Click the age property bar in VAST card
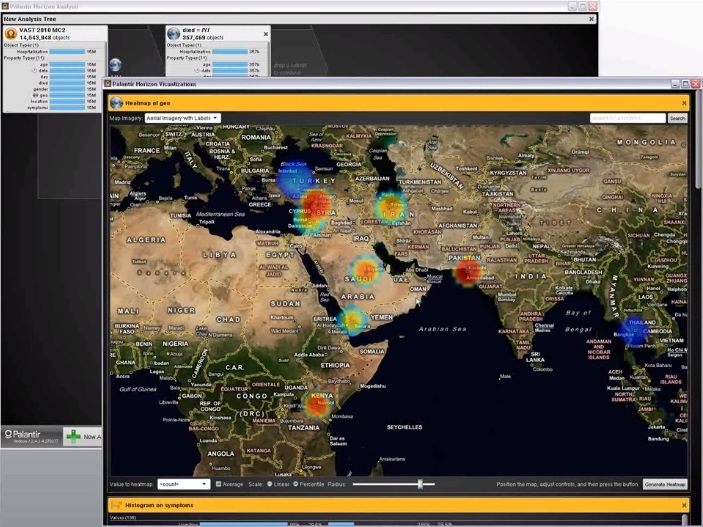The image size is (703, 527). [x=67, y=65]
